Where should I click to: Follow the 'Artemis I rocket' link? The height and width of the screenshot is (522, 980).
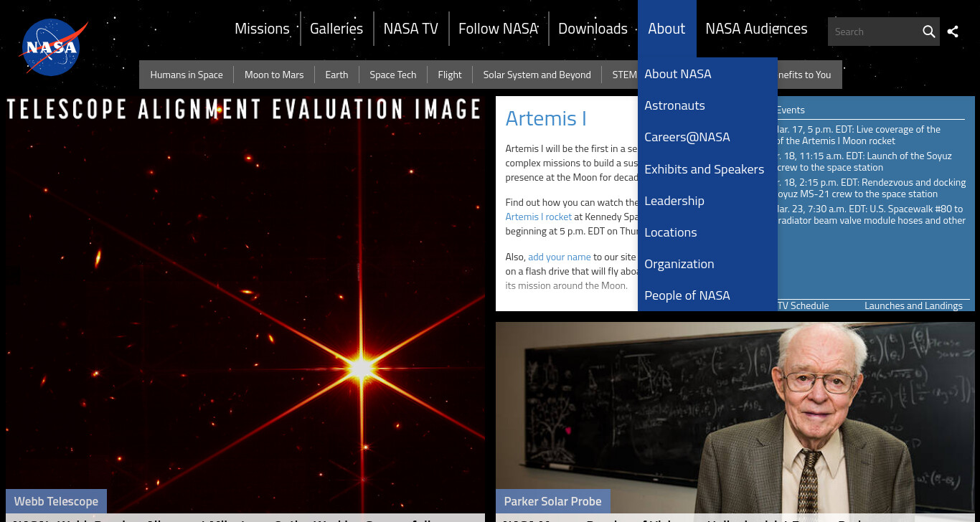point(539,217)
